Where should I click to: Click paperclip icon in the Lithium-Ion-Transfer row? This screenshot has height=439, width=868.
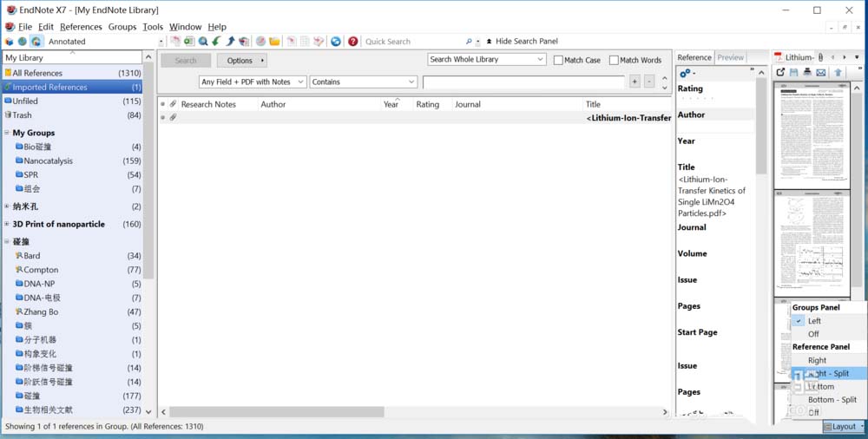(174, 117)
